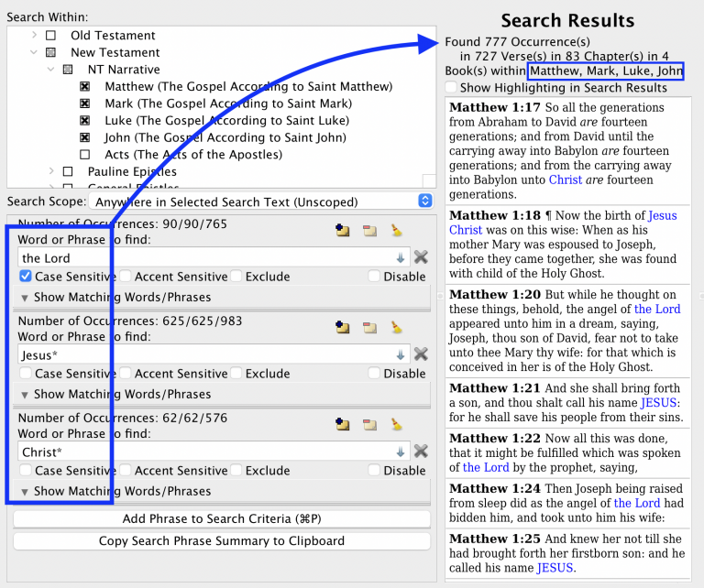704x588 pixels.
Task: Collapse the New Testament tree node
Action: (34, 52)
